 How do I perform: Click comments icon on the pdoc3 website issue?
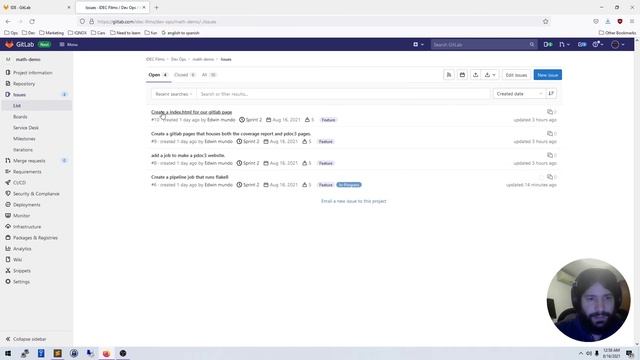[551, 155]
